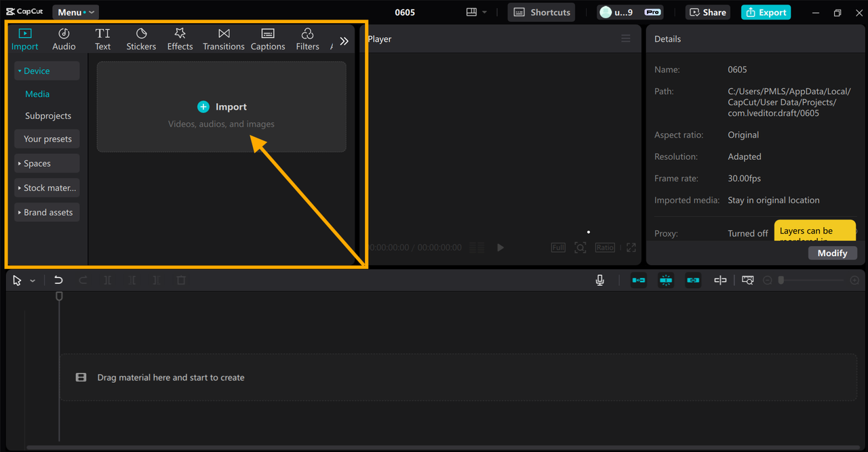This screenshot has width=868, height=452.
Task: Switch to the Media tab under Device
Action: [x=37, y=94]
